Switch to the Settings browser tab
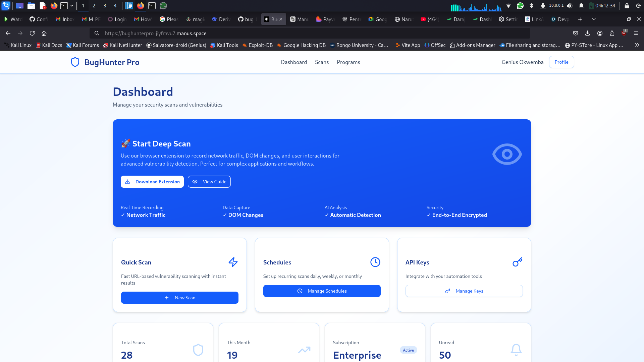Screen dimensions: 644x362 (x=508, y=19)
